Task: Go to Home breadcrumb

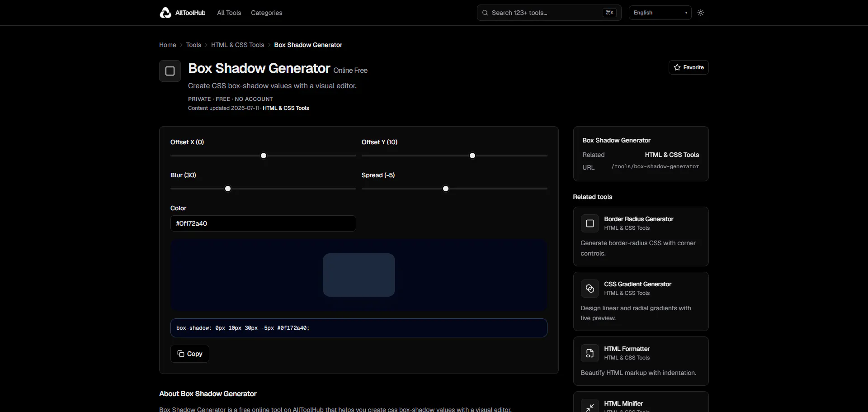Action: (168, 45)
